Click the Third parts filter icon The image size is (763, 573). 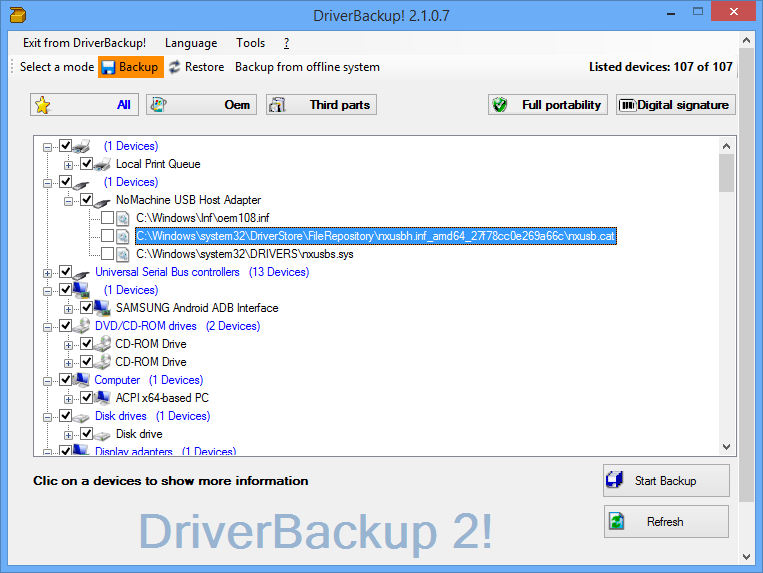click(x=277, y=105)
